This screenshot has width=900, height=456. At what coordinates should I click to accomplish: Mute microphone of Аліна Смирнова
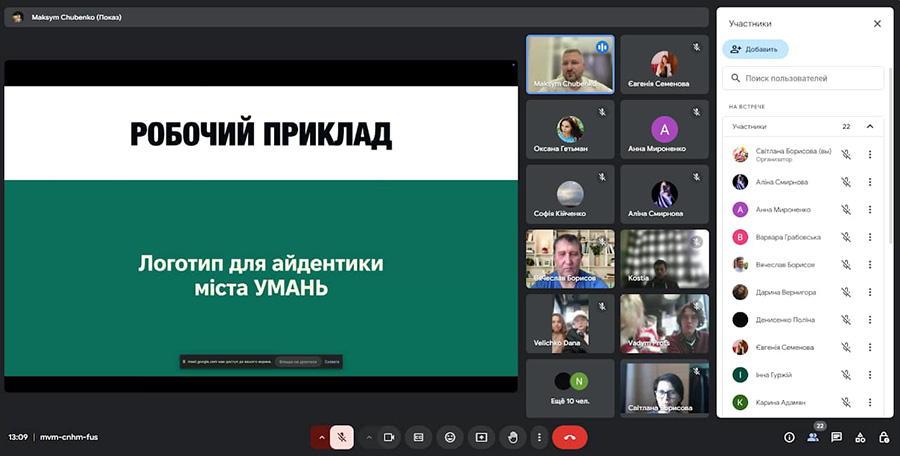[x=845, y=182]
